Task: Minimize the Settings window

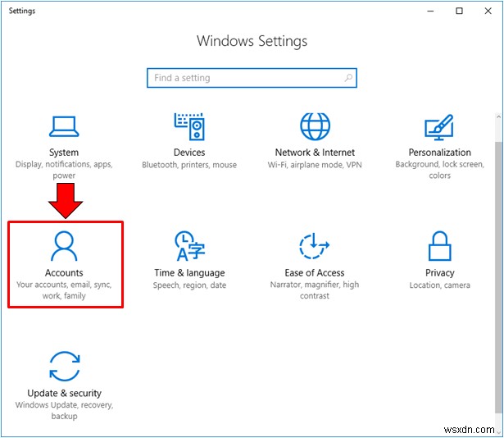Action: coord(430,11)
